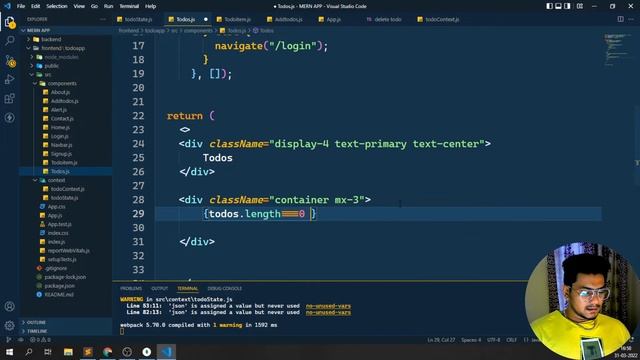This screenshot has width=640, height=360.
Task: Open the Explorer ellipsis actions menu
Action: click(102, 19)
